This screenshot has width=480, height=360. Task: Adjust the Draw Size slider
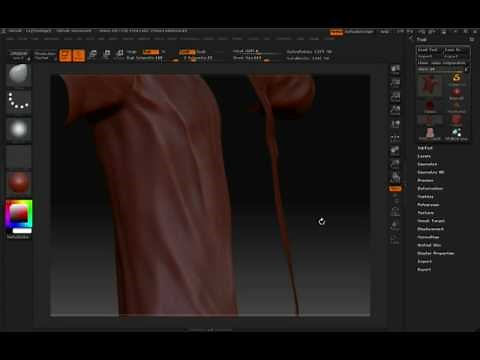(257, 58)
